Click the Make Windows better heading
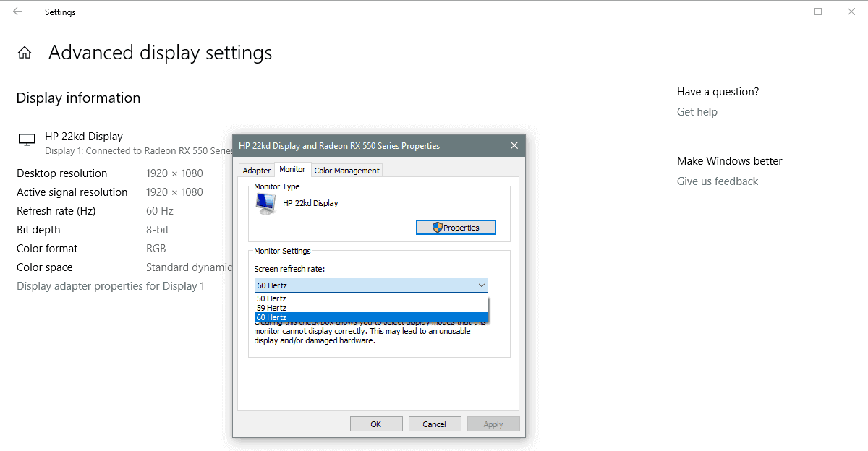Image resolution: width=868 pixels, height=451 pixels. point(730,161)
